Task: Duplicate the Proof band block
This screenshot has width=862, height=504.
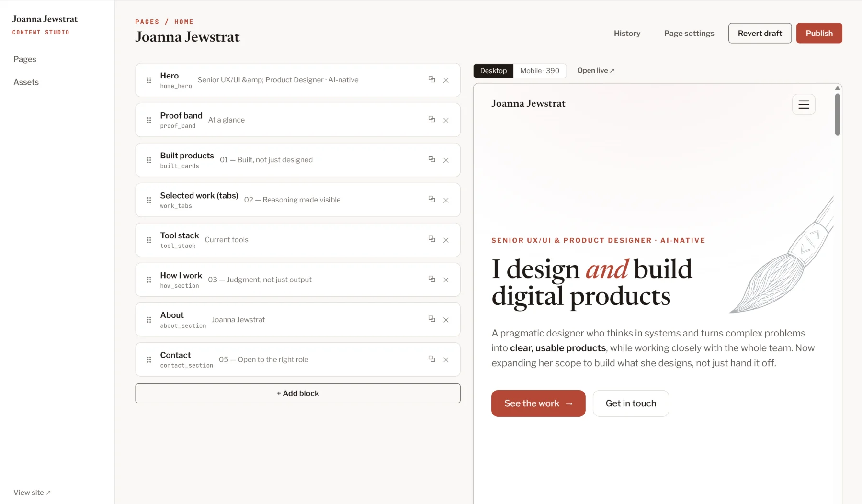Action: pyautogui.click(x=431, y=119)
